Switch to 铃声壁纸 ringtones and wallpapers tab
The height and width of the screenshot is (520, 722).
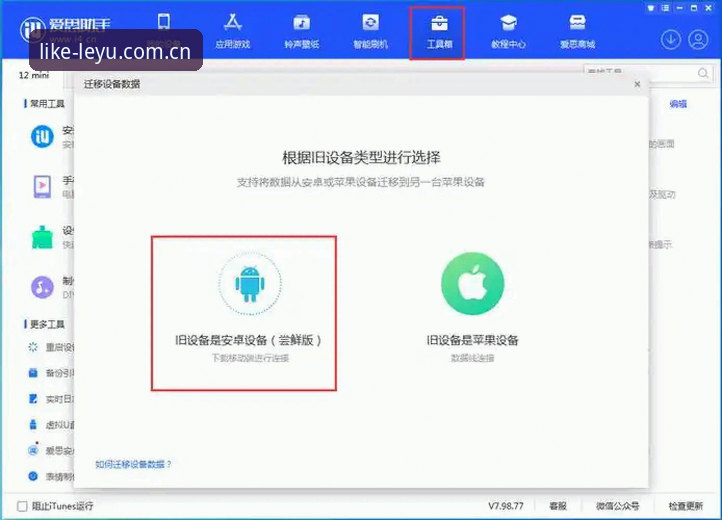click(x=302, y=32)
